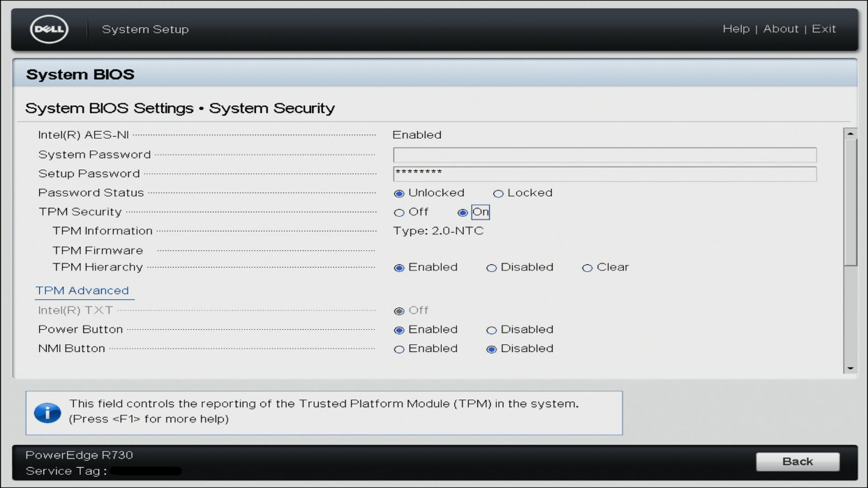Click the Intel(R) AES-NI label
This screenshot has height=488, width=868.
(x=84, y=135)
